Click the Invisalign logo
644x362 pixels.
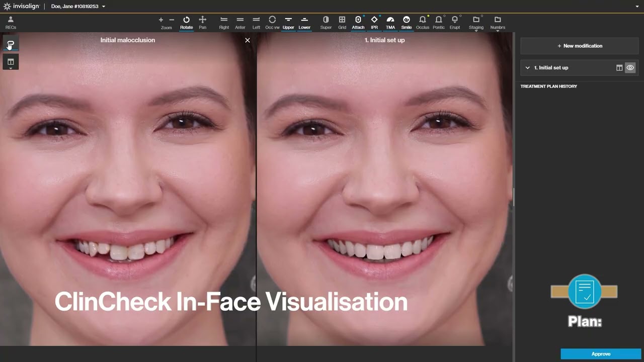(21, 7)
